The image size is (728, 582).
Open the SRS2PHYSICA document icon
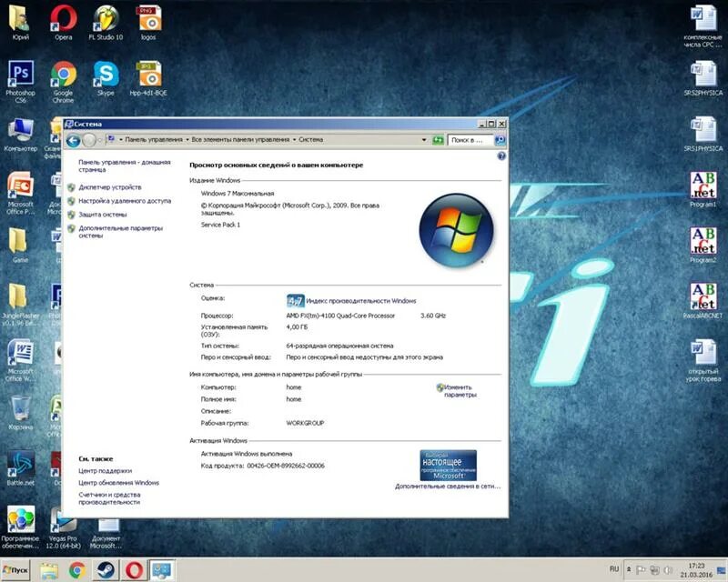703,78
